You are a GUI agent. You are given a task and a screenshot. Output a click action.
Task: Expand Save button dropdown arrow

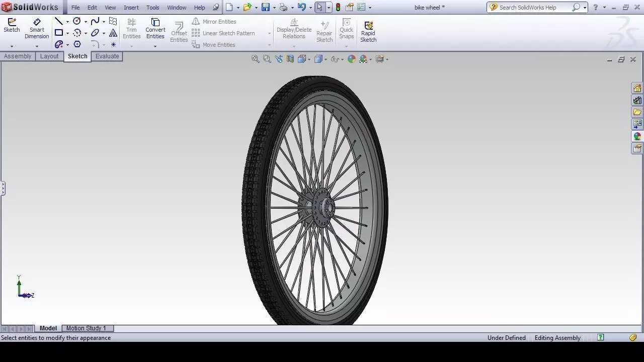click(274, 8)
